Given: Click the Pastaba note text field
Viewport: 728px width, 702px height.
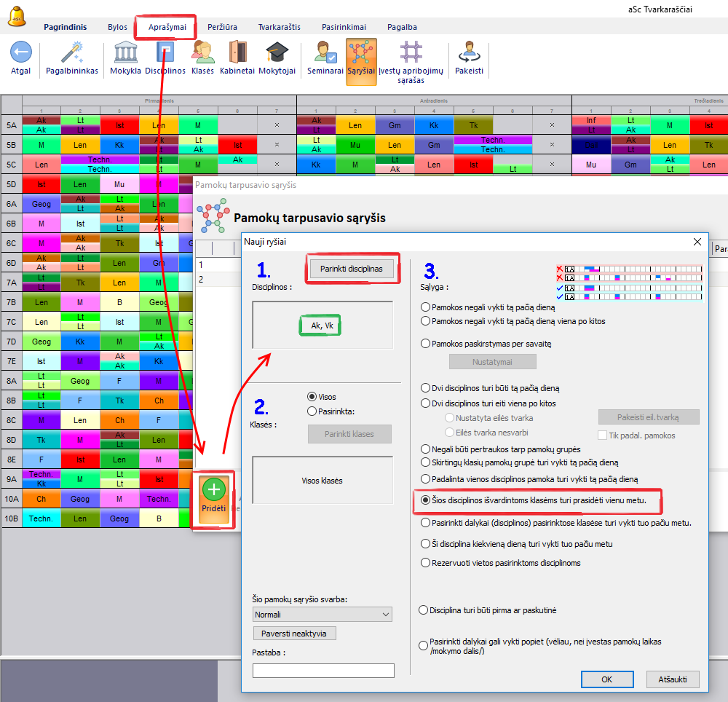Looking at the screenshot, I should point(323,671).
